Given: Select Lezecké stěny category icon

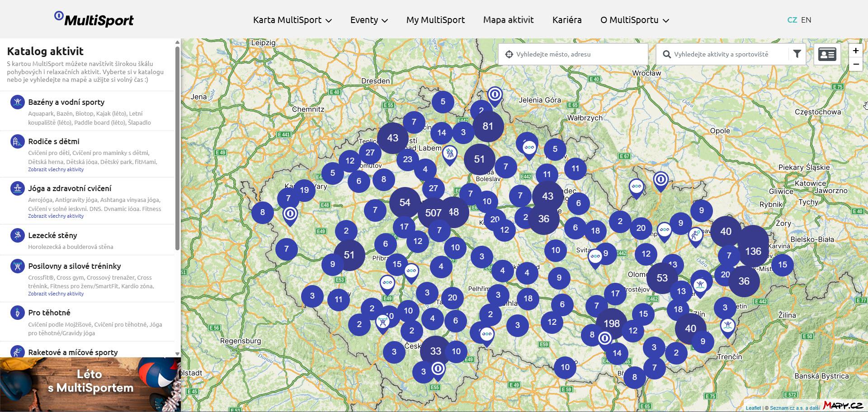Looking at the screenshot, I should pyautogui.click(x=17, y=235).
